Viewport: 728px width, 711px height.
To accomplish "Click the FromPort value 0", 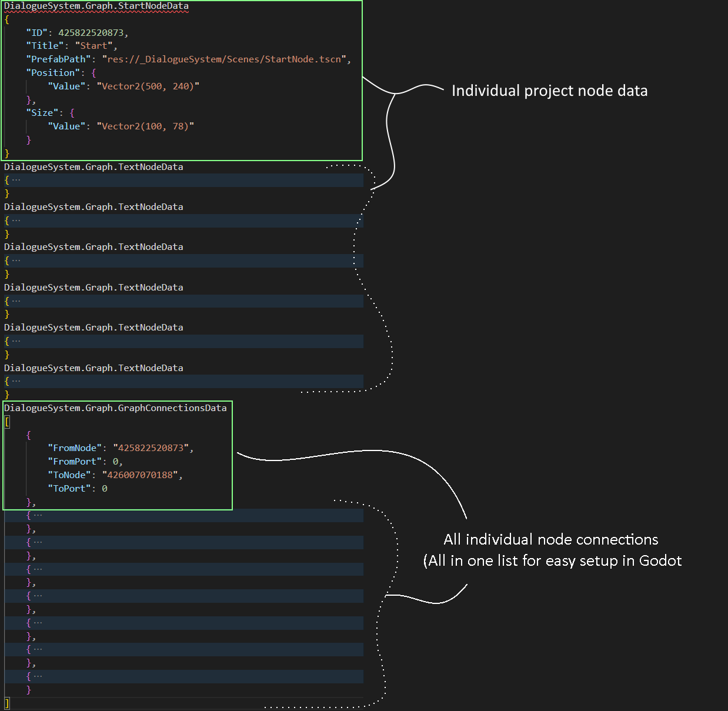I will [x=115, y=461].
